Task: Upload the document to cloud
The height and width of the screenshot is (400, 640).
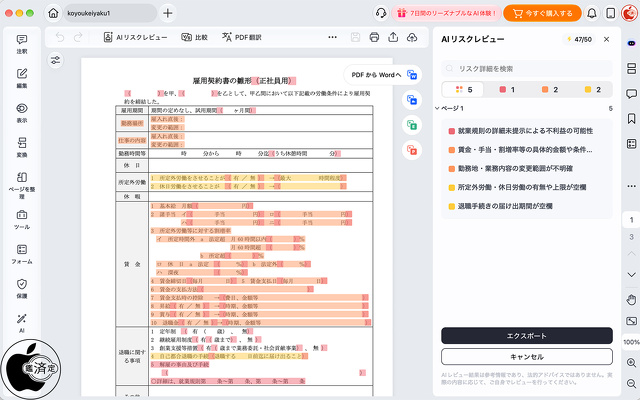Action: [412, 37]
